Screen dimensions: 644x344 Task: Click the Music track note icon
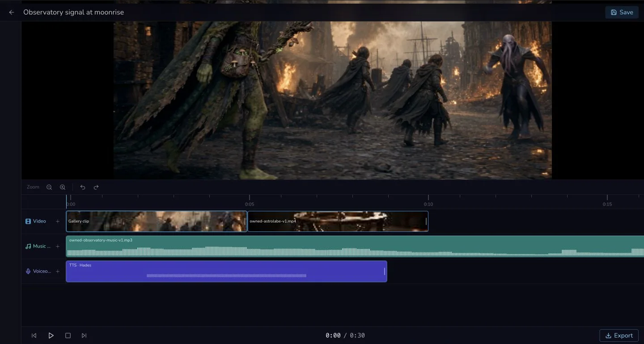click(x=28, y=246)
